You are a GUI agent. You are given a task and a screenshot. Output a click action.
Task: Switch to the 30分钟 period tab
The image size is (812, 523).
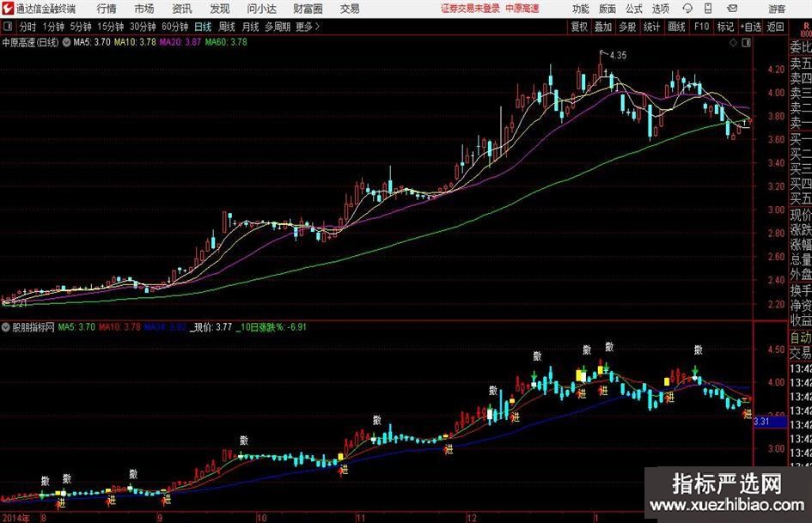click(143, 27)
